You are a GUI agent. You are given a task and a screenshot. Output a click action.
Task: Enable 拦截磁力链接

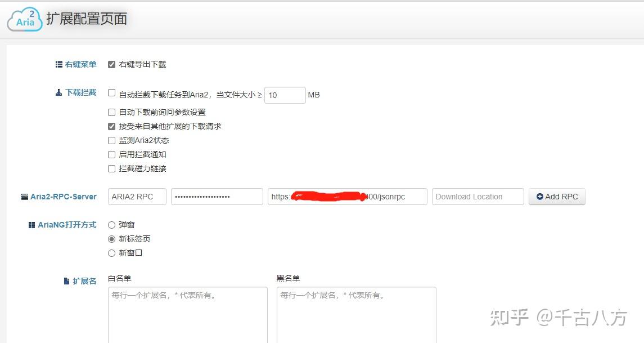tap(111, 168)
